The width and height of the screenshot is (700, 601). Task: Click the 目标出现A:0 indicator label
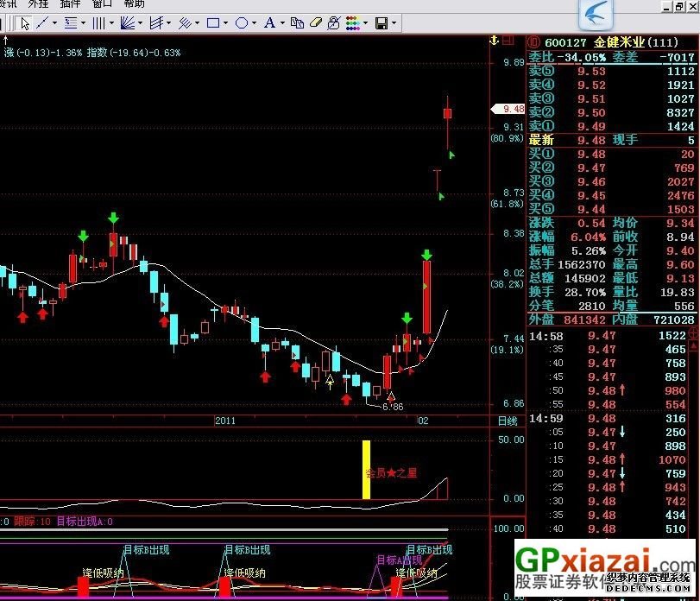(85, 521)
